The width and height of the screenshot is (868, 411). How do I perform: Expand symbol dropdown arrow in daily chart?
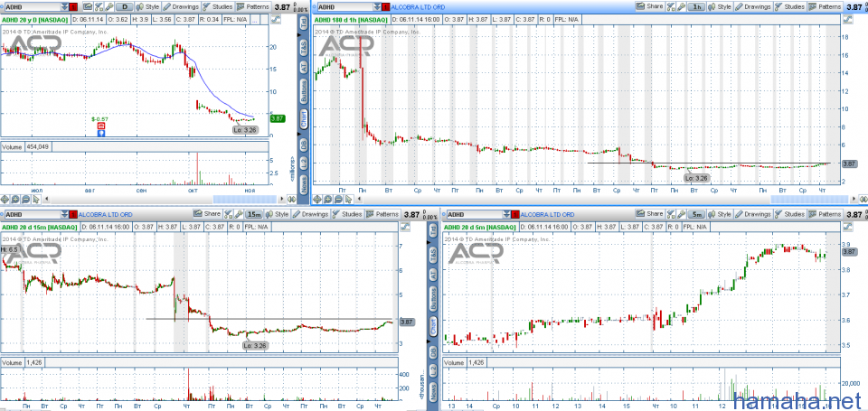point(65,6)
